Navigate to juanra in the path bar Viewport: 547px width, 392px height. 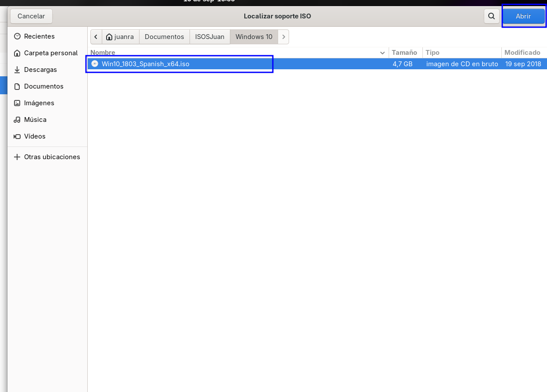click(120, 37)
